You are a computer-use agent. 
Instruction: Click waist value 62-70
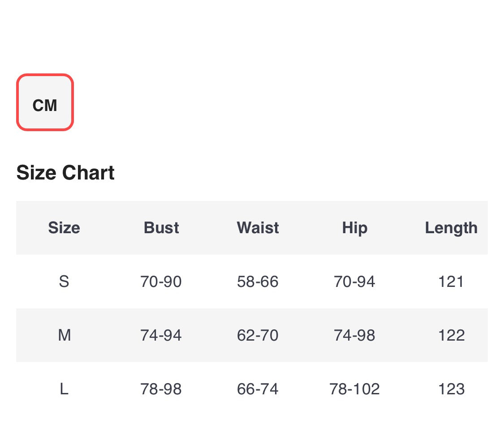[258, 335]
